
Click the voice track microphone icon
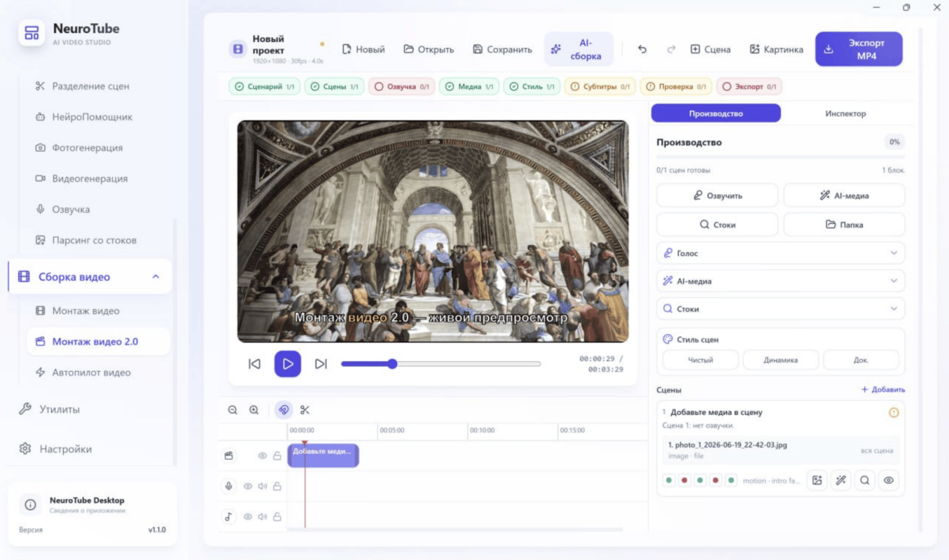229,486
